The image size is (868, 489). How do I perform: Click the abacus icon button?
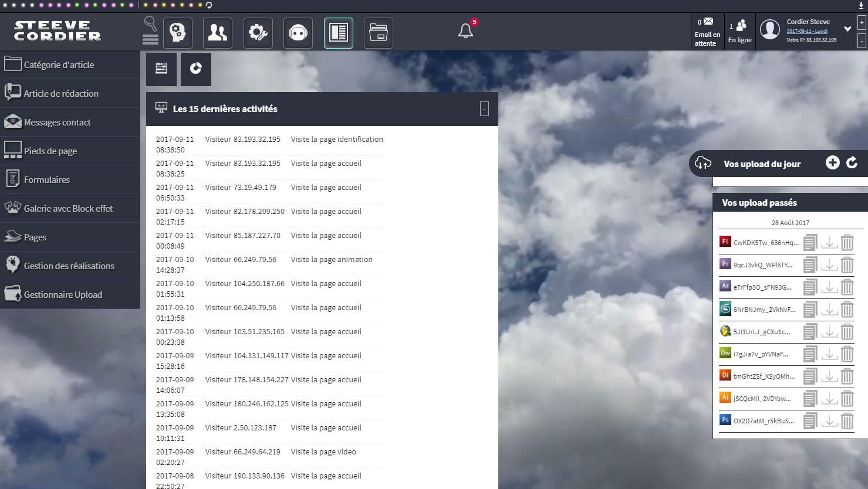(161, 69)
